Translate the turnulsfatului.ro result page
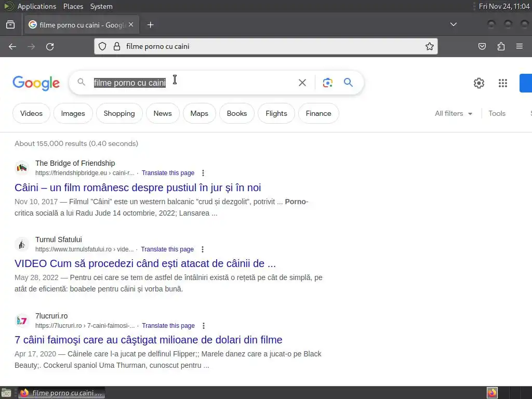 167,249
